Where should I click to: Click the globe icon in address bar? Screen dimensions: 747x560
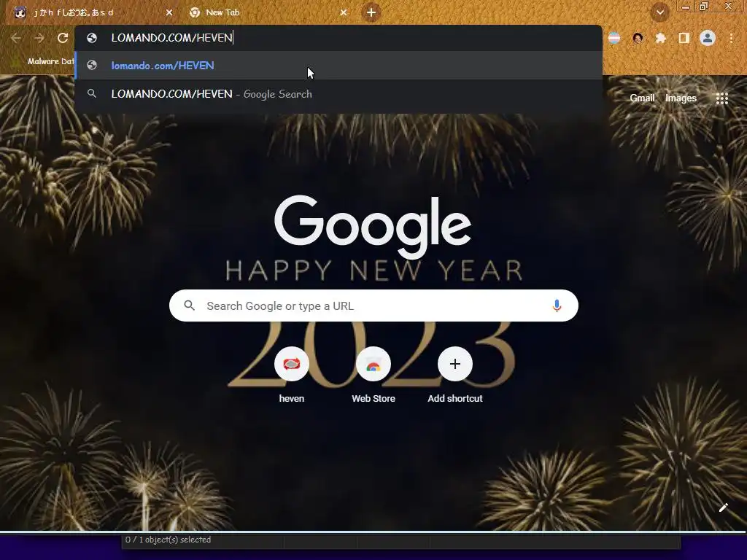(92, 38)
